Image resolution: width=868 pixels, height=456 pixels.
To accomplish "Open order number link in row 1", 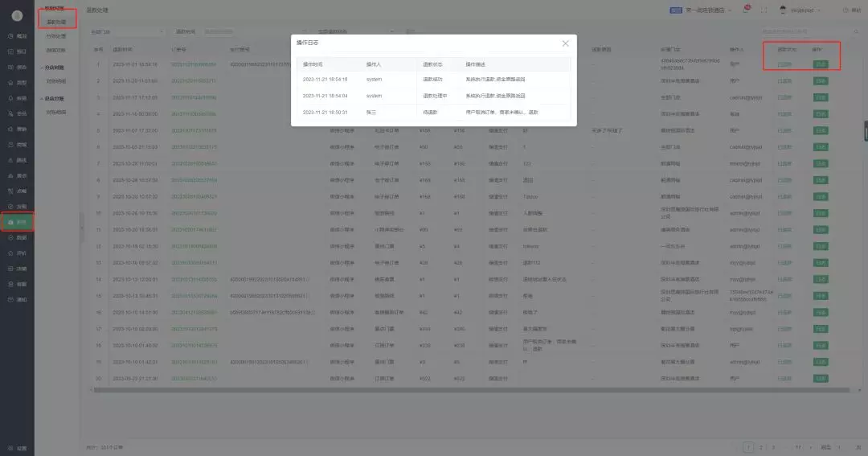I will [194, 65].
